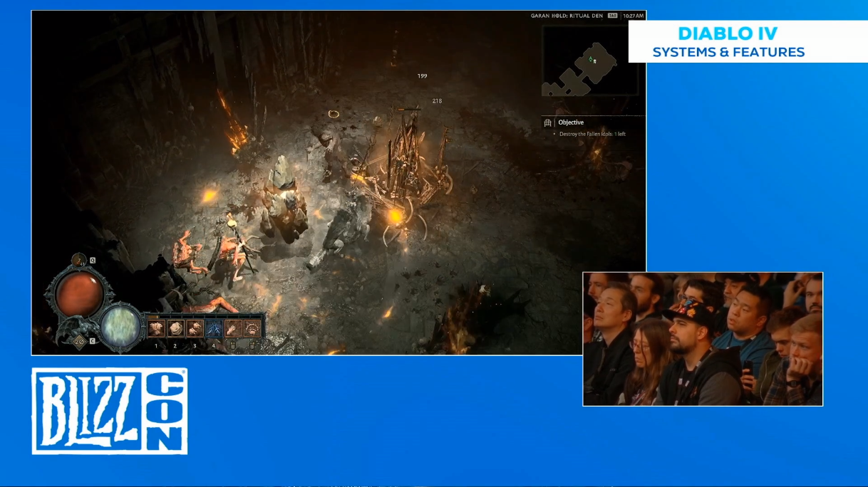Select the bear paw skill on right mouse
868x487 pixels.
coord(252,329)
